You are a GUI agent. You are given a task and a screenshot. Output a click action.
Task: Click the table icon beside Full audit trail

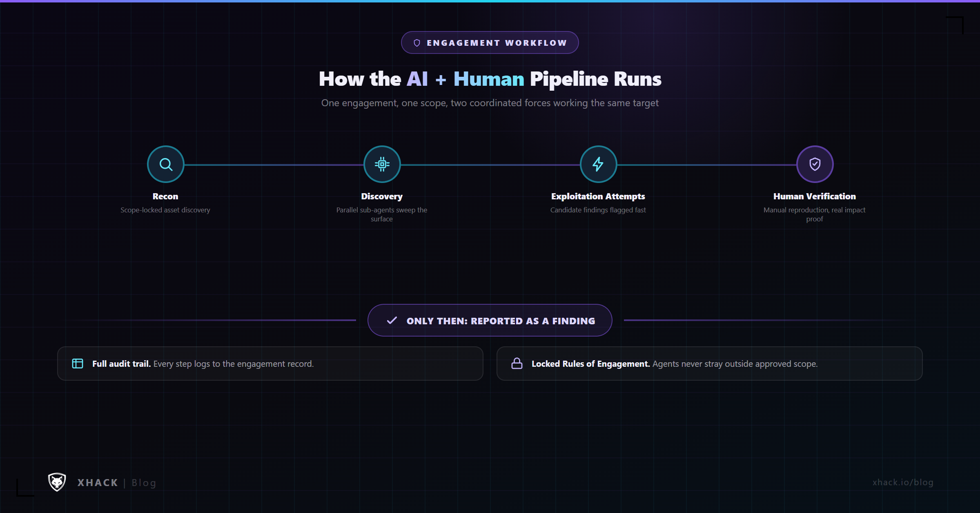coord(78,364)
